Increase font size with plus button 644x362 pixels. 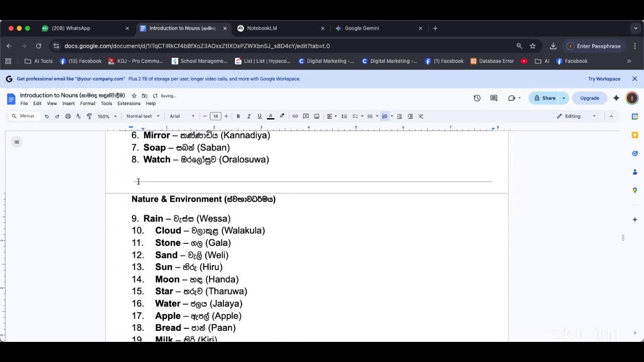point(226,116)
